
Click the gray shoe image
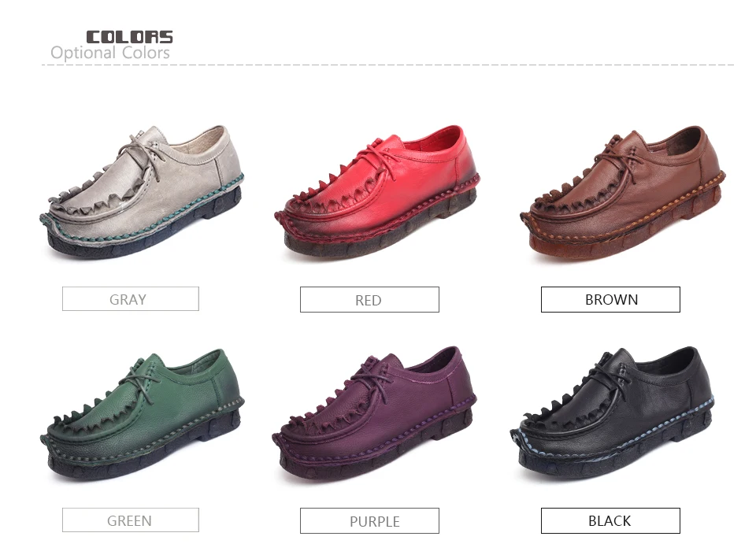click(142, 193)
